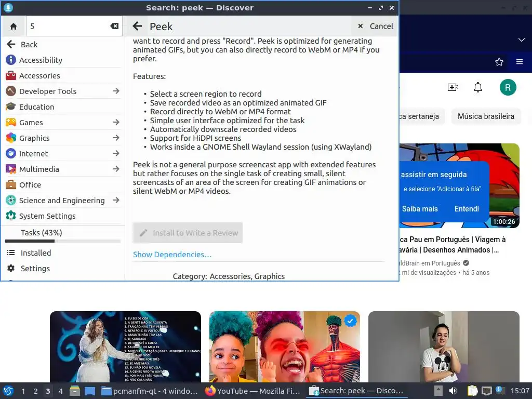Click the Internet globe icon
This screenshot has width=532, height=399.
tap(11, 153)
